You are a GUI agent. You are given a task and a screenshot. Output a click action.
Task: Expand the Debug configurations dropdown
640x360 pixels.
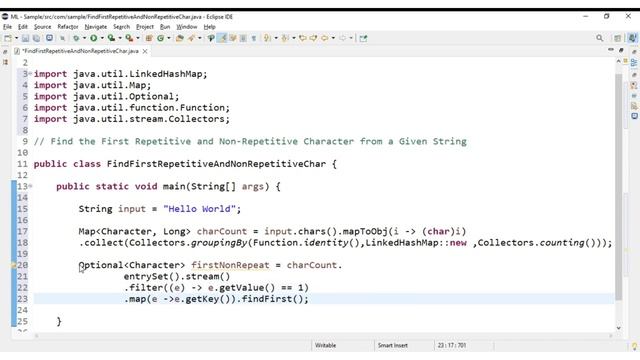pos(84,38)
